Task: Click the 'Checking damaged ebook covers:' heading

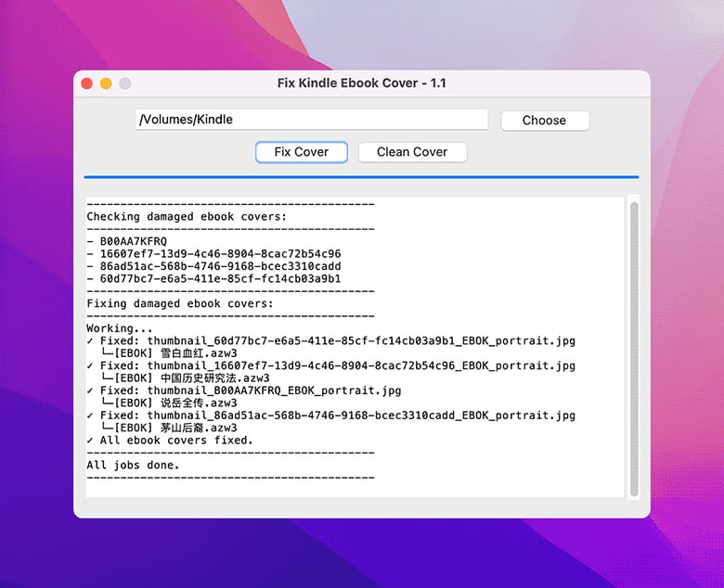Action: (x=187, y=216)
